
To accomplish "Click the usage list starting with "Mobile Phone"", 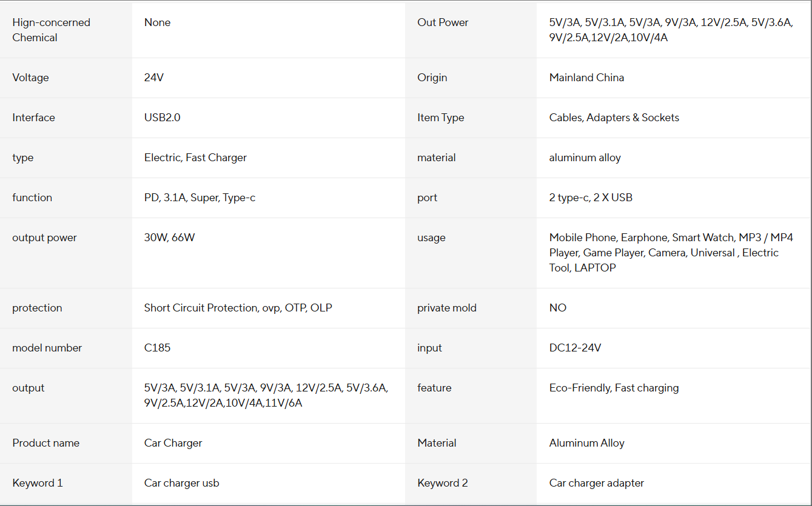I will pos(671,252).
